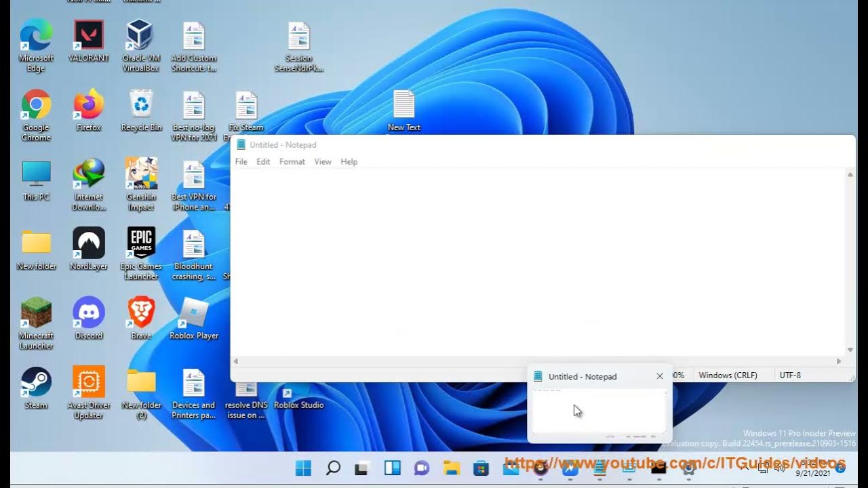
Task: Open File Explorer from the taskbar
Action: click(452, 468)
